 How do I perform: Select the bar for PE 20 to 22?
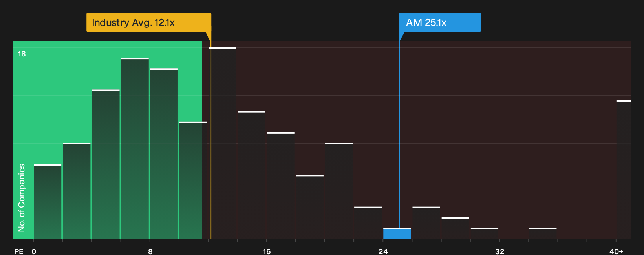point(339,191)
